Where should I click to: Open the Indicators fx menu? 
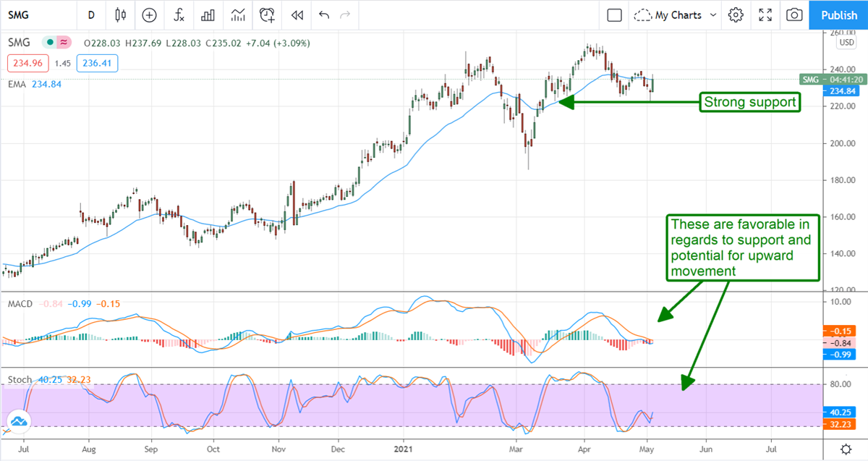click(178, 14)
